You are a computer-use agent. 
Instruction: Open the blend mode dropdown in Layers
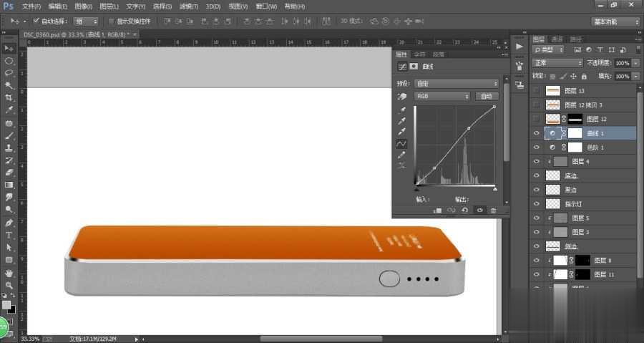tap(557, 63)
